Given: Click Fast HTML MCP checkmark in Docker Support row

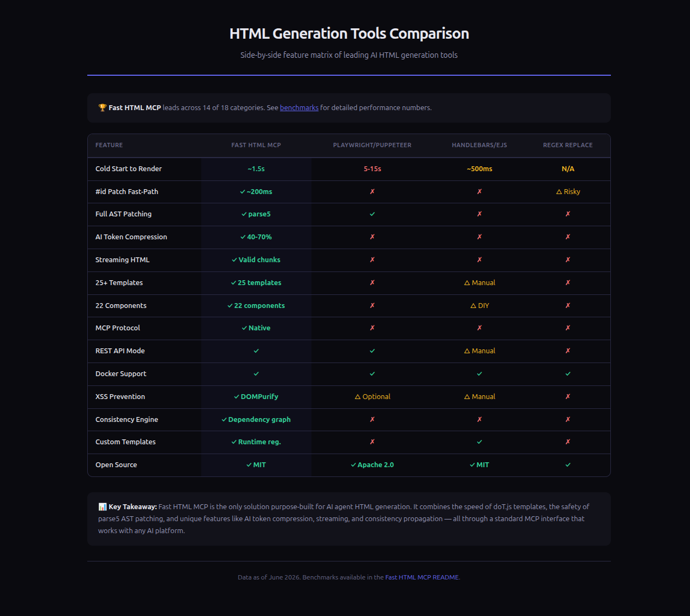Looking at the screenshot, I should (256, 374).
